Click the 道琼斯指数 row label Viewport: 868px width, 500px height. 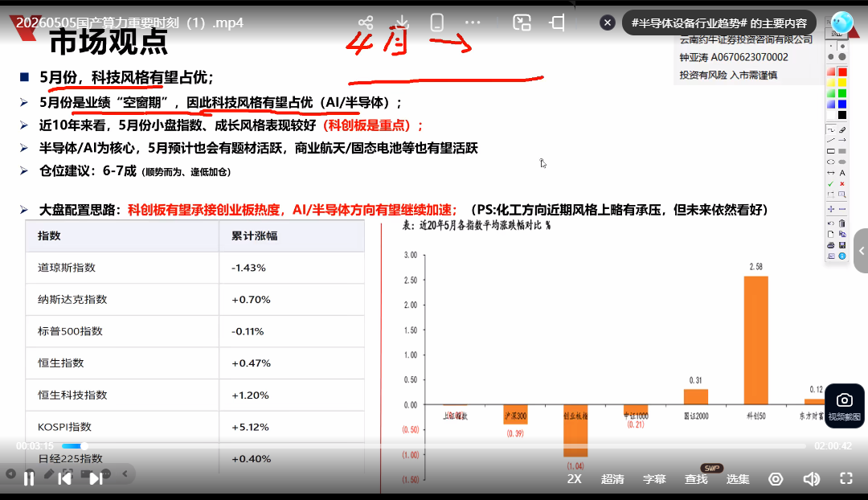[67, 268]
